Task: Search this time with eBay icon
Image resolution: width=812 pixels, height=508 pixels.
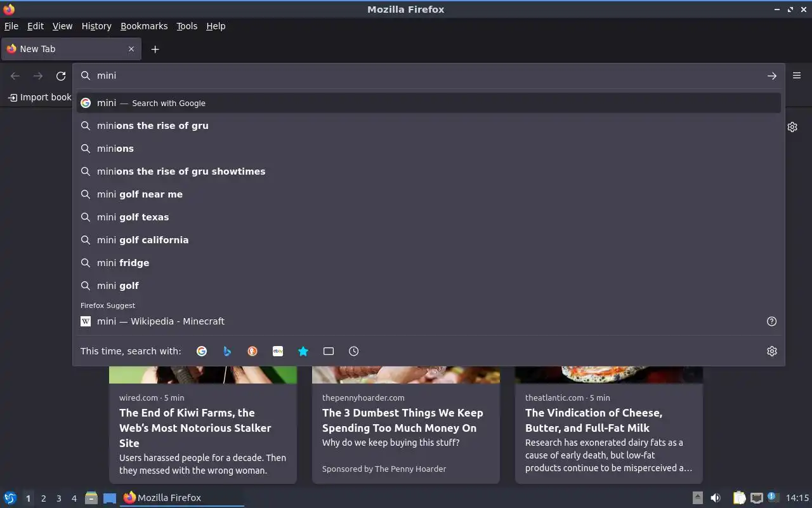Action: coord(278,351)
